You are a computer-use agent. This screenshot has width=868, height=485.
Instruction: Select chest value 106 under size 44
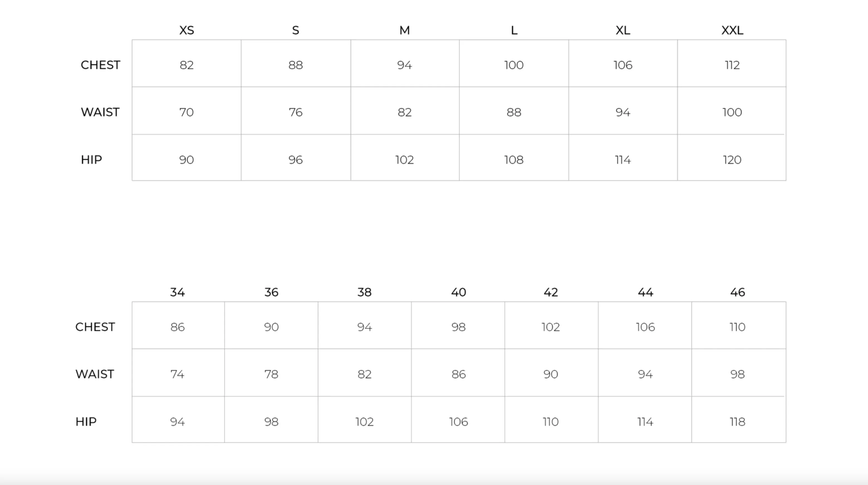coord(645,327)
